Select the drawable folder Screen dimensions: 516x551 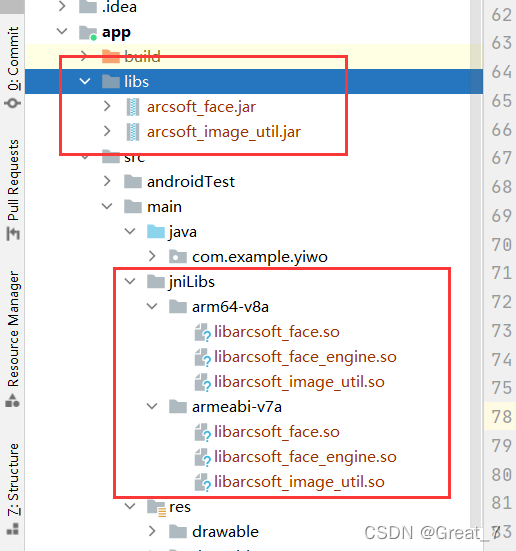coord(225,532)
